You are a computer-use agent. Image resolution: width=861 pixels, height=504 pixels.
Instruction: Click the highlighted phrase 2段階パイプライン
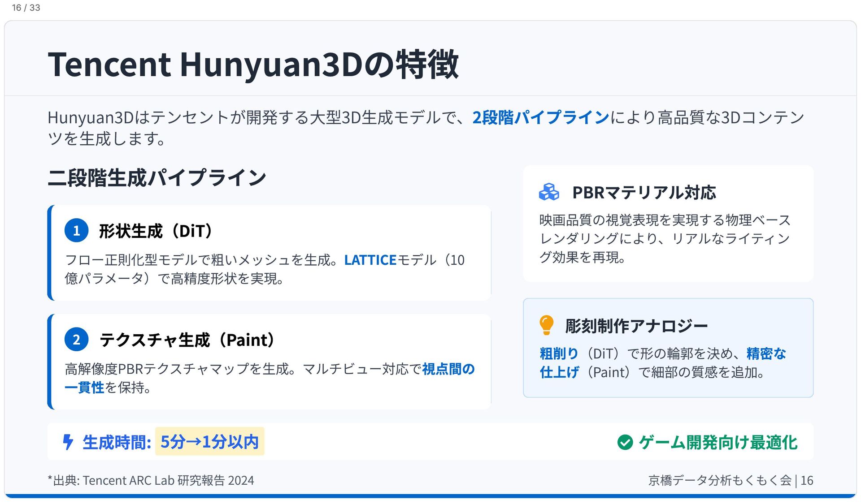tap(541, 117)
